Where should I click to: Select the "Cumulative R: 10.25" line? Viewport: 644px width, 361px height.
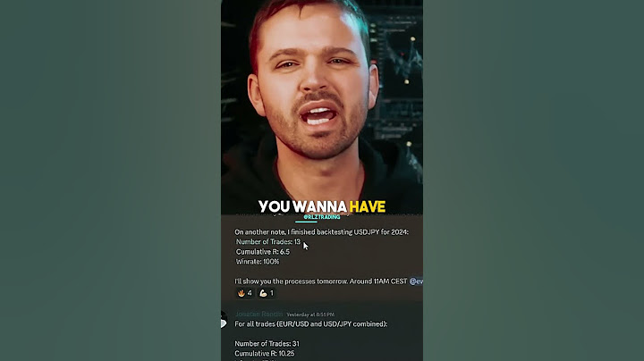[x=265, y=353]
